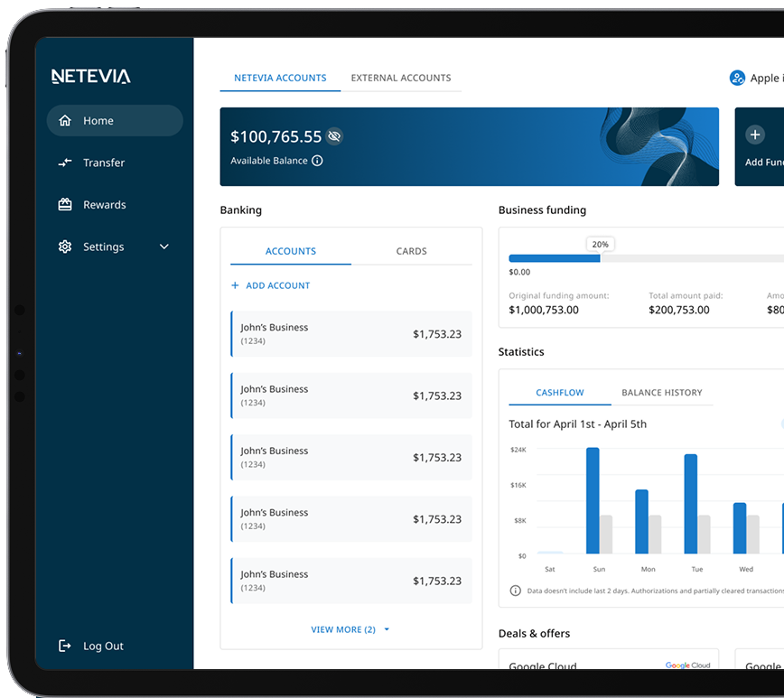The height and width of the screenshot is (698, 784).
Task: Click the Available Balance info icon
Action: 317,161
